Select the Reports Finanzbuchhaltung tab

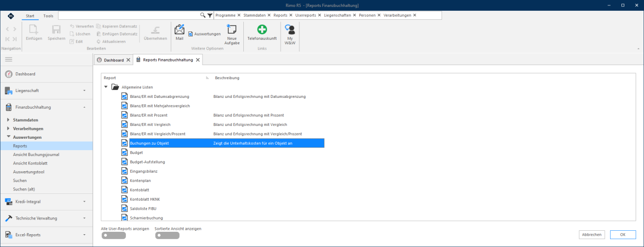coord(168,60)
